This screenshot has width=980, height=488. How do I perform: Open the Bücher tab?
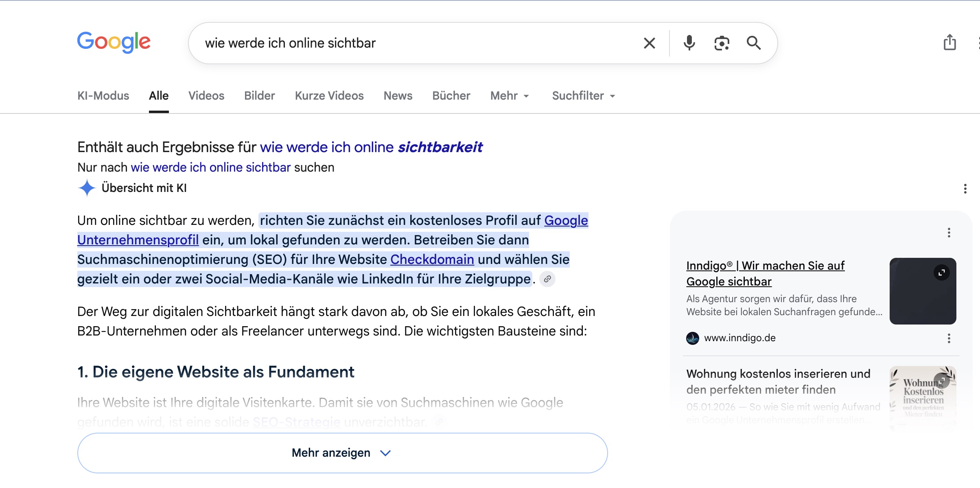click(451, 96)
